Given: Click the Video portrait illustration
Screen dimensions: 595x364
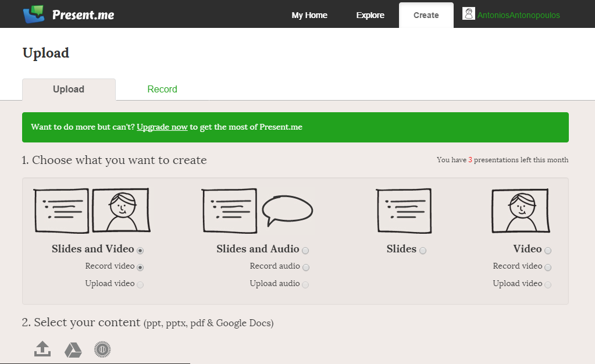Looking at the screenshot, I should [x=521, y=210].
